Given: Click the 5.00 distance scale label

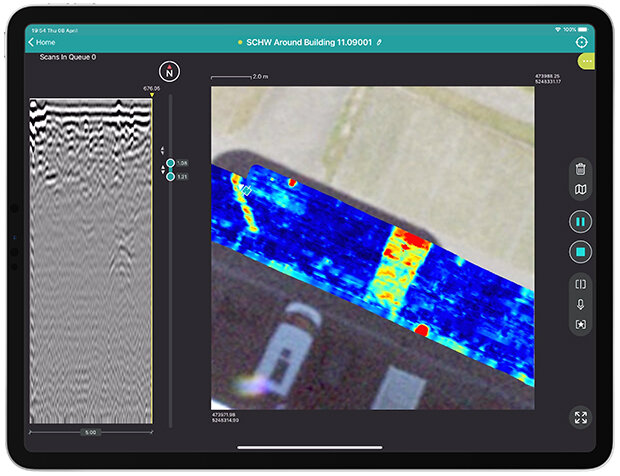Looking at the screenshot, I should (91, 433).
